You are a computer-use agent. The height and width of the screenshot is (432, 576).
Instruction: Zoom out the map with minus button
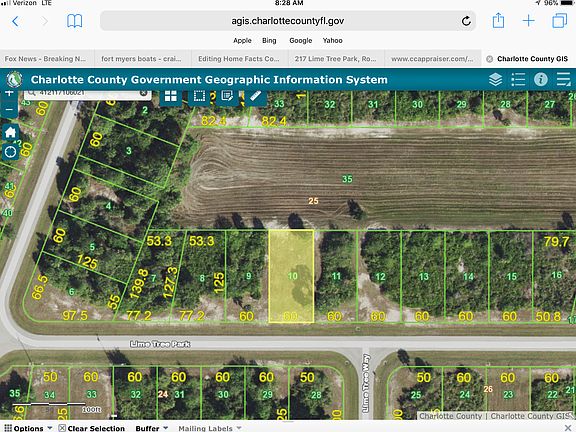click(10, 109)
